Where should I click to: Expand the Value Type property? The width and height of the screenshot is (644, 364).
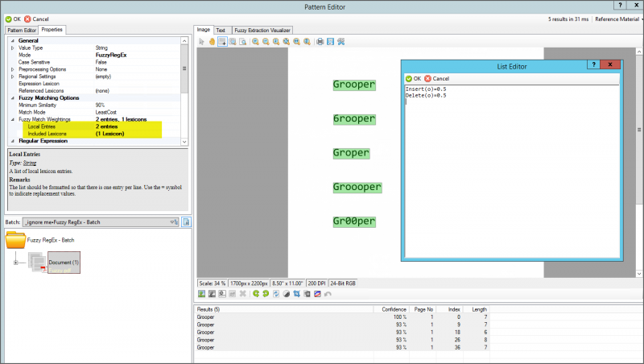12,48
